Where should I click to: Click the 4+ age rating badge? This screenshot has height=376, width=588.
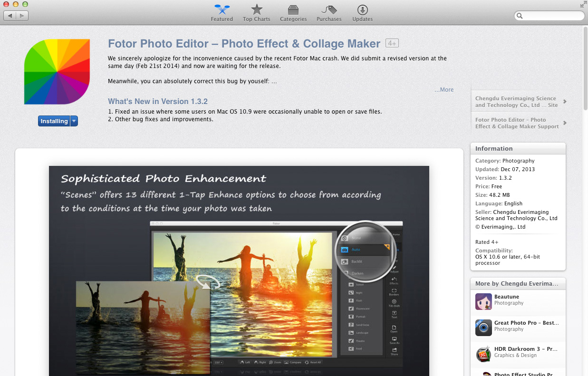(392, 44)
